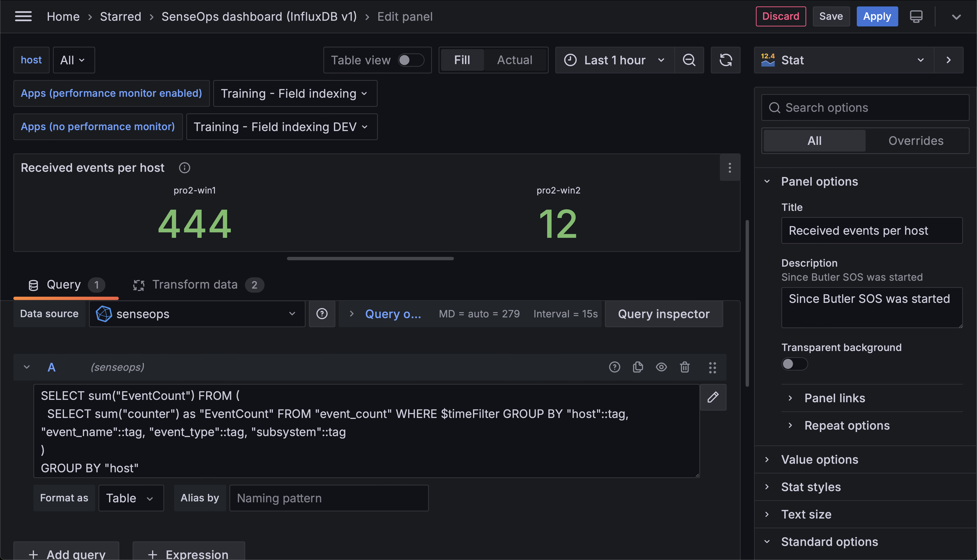977x560 pixels.
Task: Duplicate query A using the copy icon
Action: point(638,367)
